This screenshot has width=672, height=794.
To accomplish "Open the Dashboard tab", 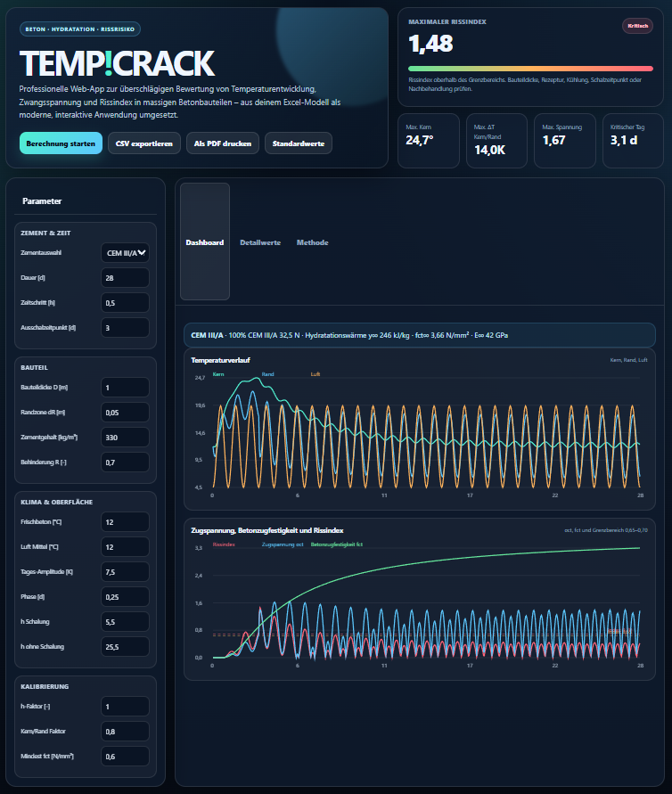I will (x=205, y=242).
